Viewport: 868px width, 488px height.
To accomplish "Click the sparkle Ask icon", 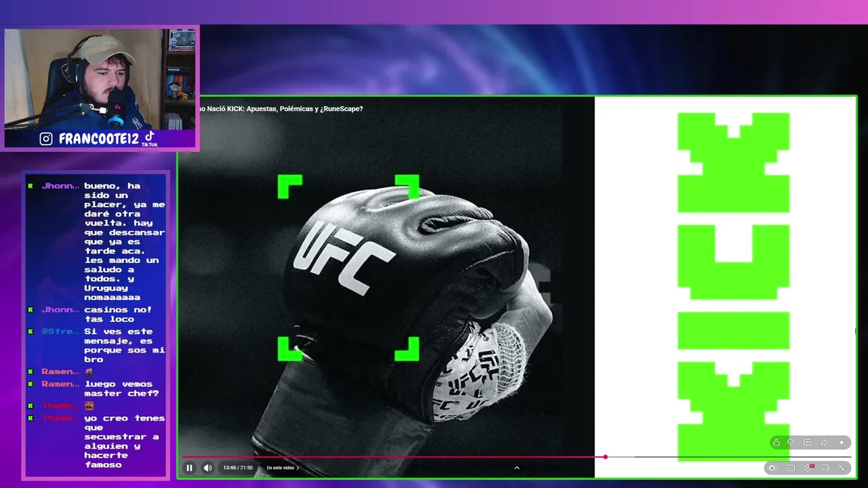I will coord(842,443).
